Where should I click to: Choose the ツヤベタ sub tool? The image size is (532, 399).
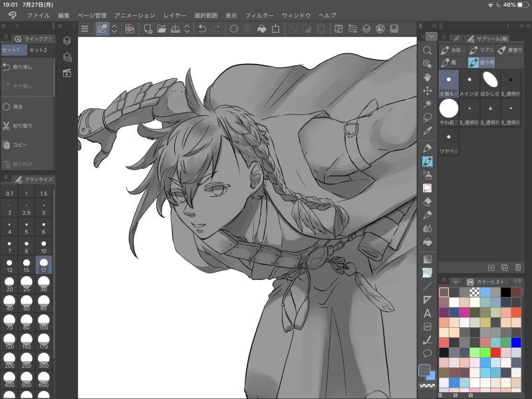click(448, 141)
